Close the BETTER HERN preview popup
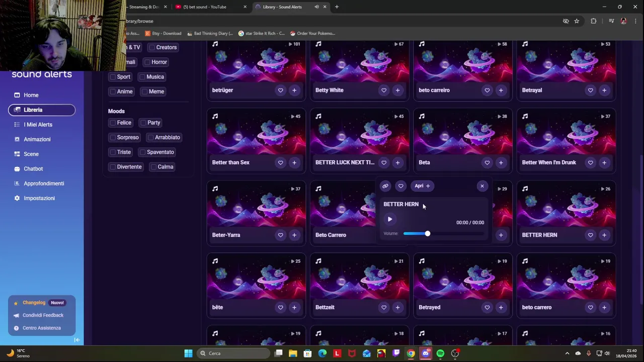Screen dimensions: 644x362 click(x=482, y=186)
